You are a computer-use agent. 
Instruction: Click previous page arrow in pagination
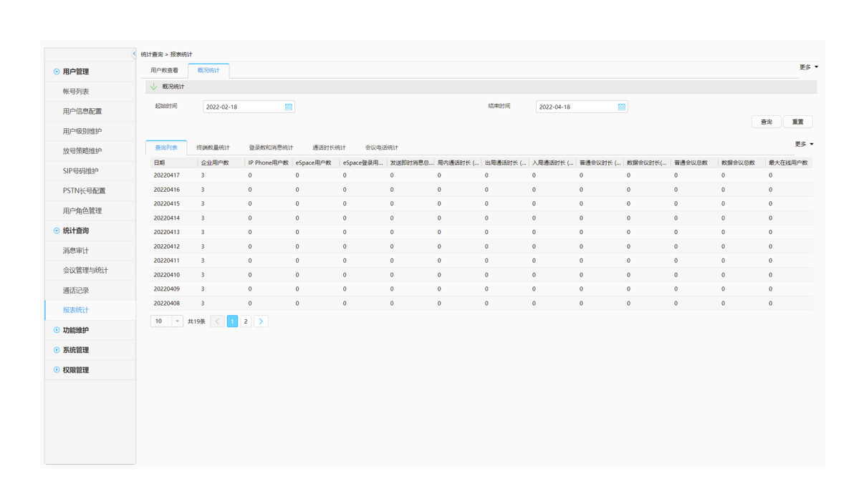pos(217,321)
